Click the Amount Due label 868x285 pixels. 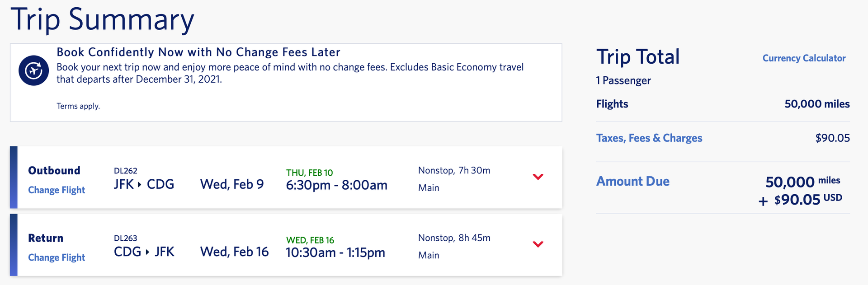(x=632, y=181)
